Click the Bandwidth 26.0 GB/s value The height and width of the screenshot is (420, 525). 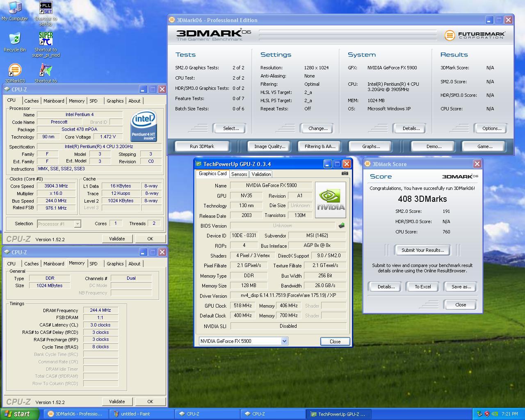click(325, 285)
